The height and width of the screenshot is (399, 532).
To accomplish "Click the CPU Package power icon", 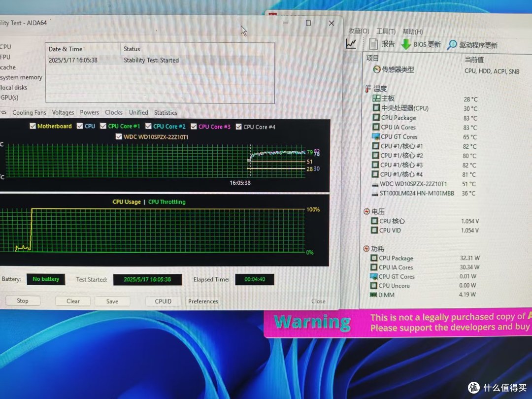I will (374, 258).
